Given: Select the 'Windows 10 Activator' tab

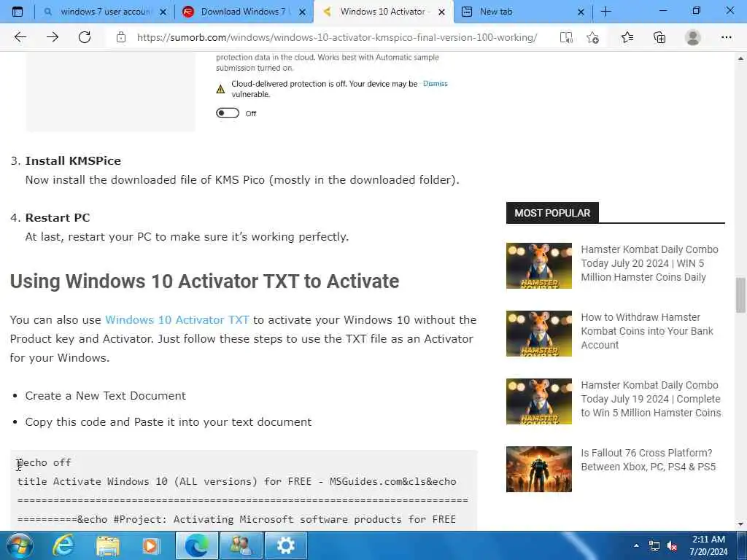Looking at the screenshot, I should (383, 12).
